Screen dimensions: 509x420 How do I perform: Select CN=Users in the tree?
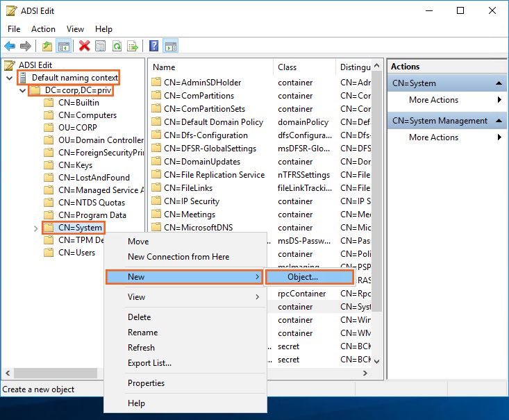click(76, 253)
